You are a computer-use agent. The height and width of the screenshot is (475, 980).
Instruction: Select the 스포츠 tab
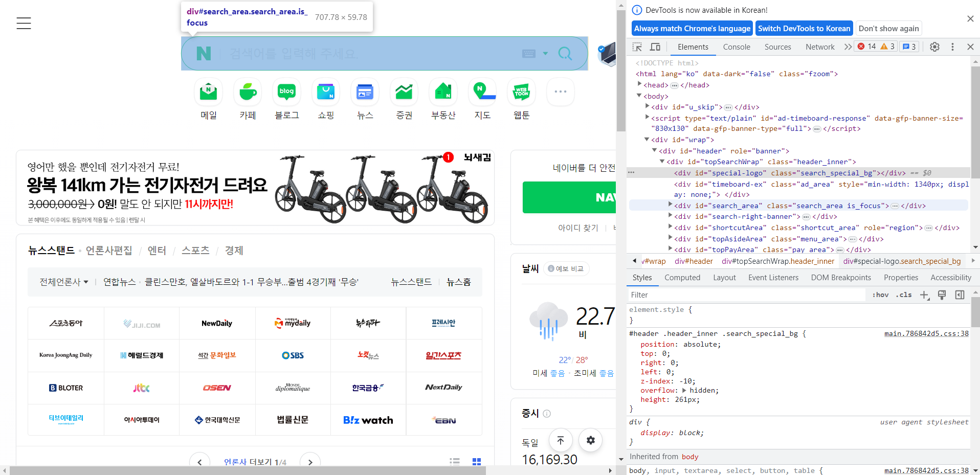click(x=195, y=251)
